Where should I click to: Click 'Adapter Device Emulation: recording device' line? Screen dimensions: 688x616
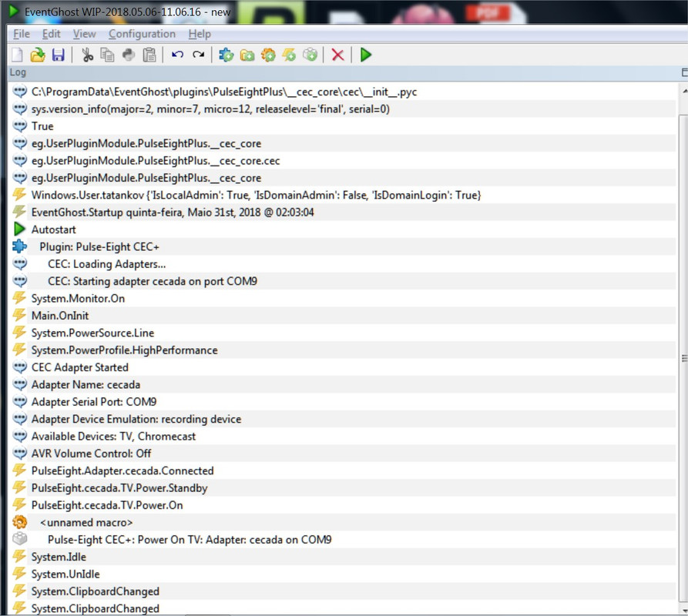(344, 419)
